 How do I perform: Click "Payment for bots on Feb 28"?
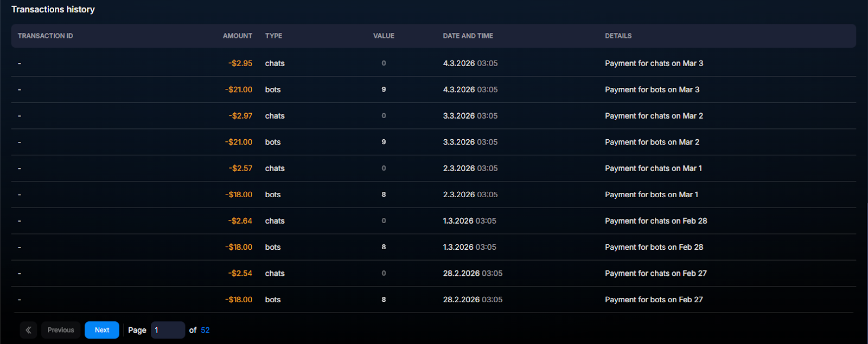pyautogui.click(x=654, y=247)
